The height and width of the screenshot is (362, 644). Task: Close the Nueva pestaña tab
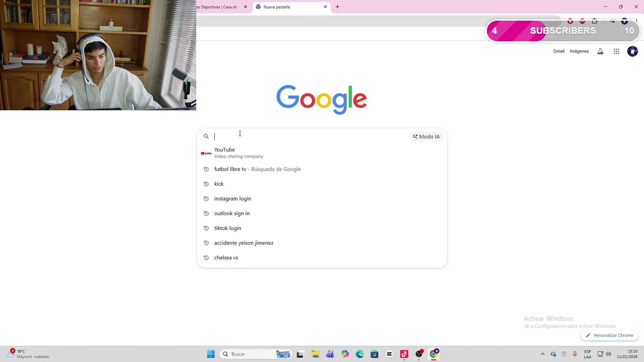click(325, 7)
